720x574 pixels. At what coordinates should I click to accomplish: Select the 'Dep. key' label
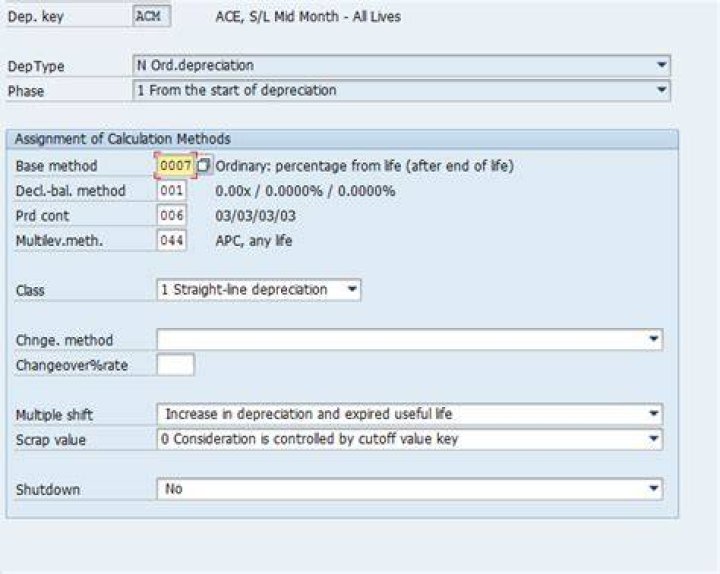pyautogui.click(x=35, y=17)
